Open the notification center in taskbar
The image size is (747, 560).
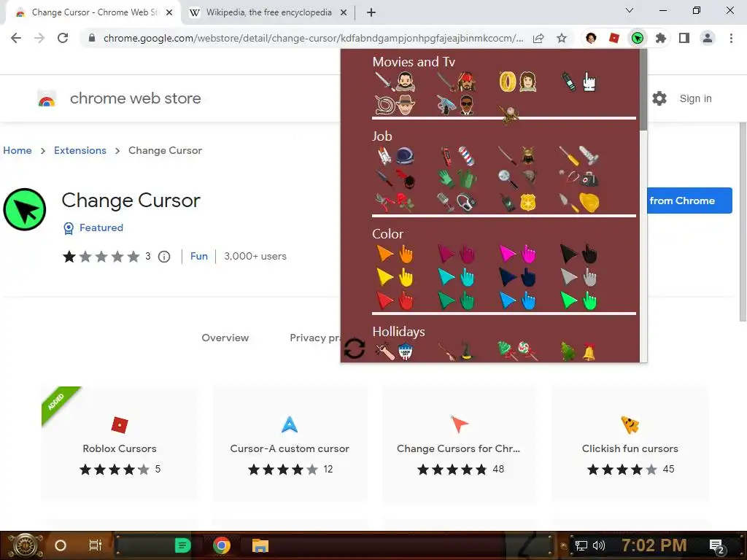tap(716, 545)
